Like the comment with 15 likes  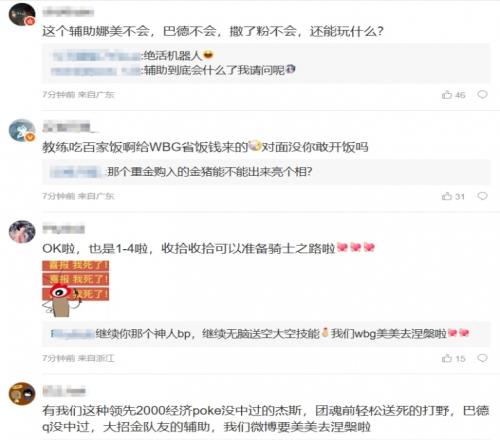453,358
